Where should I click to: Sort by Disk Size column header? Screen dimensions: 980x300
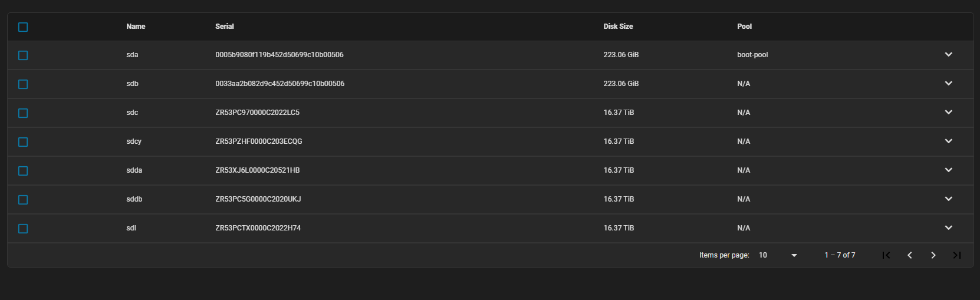coord(618,27)
